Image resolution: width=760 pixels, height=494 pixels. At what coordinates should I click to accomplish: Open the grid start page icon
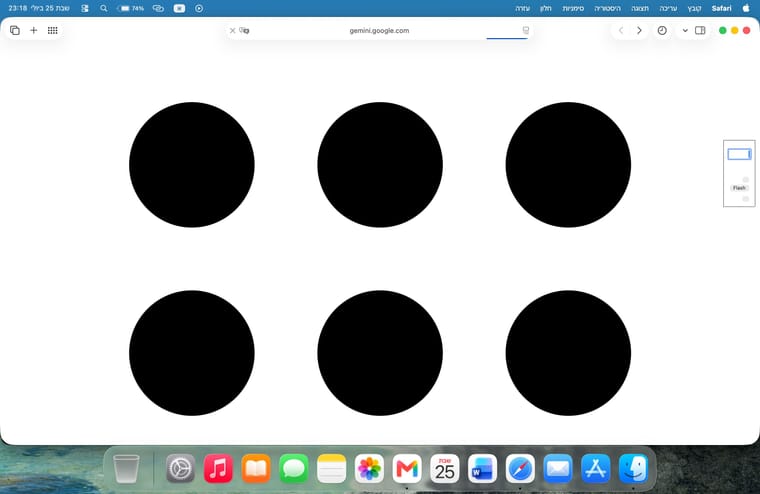click(x=52, y=30)
